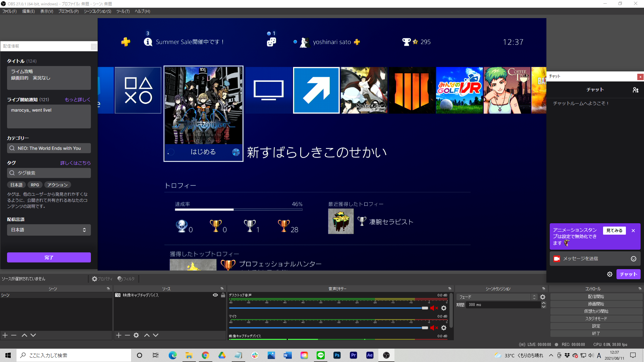Open 詳しくはこちら link for tags
Viewport: 644px width, 362px height.
(x=75, y=163)
